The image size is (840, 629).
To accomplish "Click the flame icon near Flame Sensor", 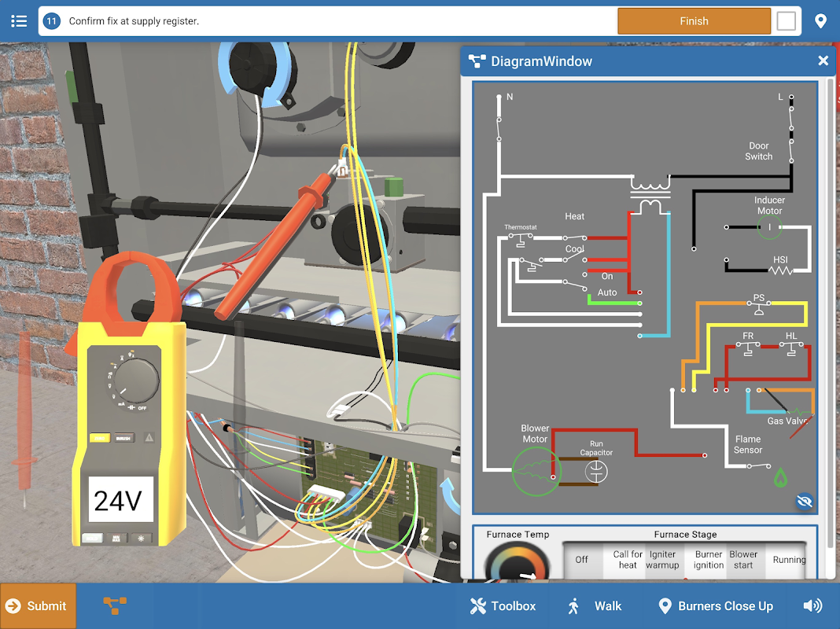I will point(780,477).
